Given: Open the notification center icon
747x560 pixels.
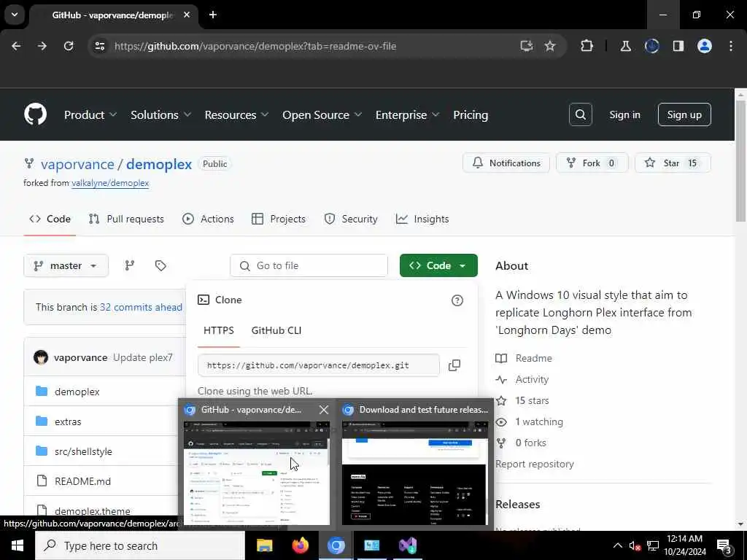Looking at the screenshot, I should (724, 545).
